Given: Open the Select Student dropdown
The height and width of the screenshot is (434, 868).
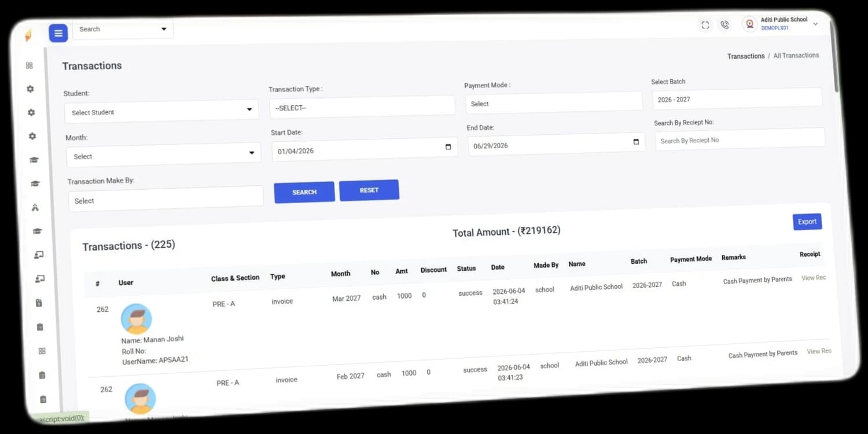Looking at the screenshot, I should coord(161,111).
